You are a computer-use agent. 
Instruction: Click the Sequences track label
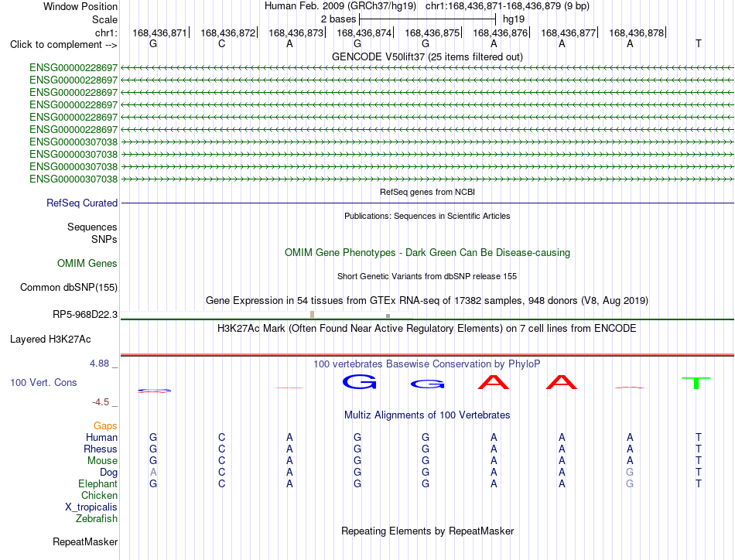(92, 227)
